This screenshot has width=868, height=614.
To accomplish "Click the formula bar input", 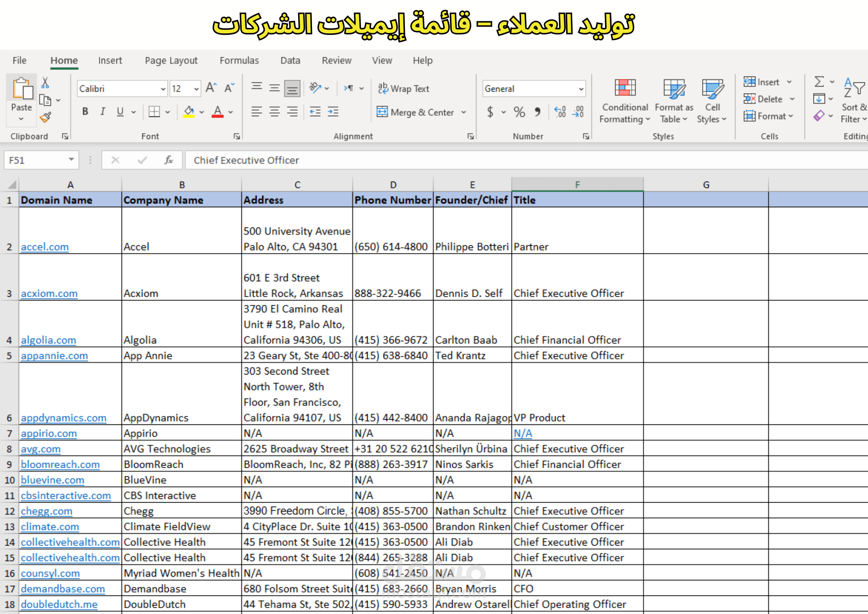I will click(x=527, y=160).
